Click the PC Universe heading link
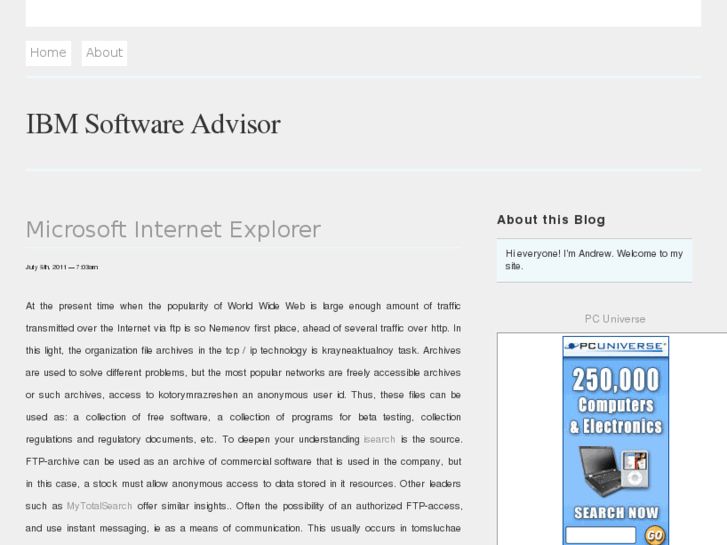727x545 pixels. pyautogui.click(x=615, y=319)
